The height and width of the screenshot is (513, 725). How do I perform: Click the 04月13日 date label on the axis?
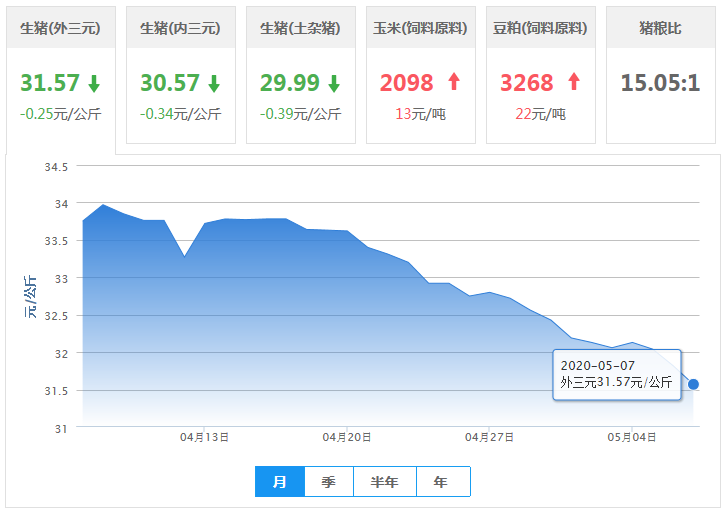(205, 437)
